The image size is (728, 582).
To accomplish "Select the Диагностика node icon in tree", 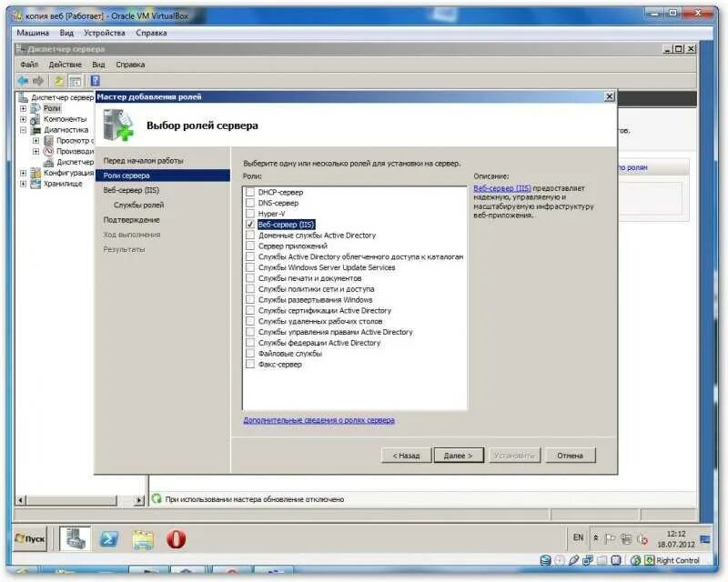I will (x=35, y=130).
